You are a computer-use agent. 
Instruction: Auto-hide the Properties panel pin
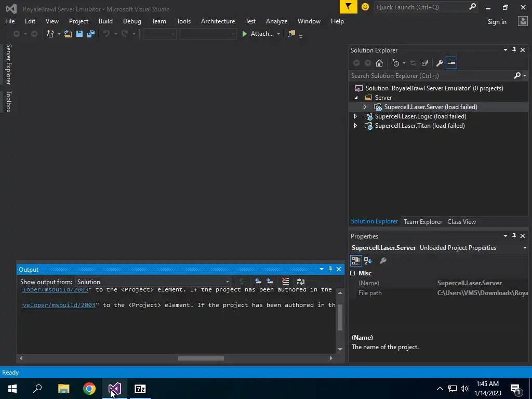click(514, 236)
